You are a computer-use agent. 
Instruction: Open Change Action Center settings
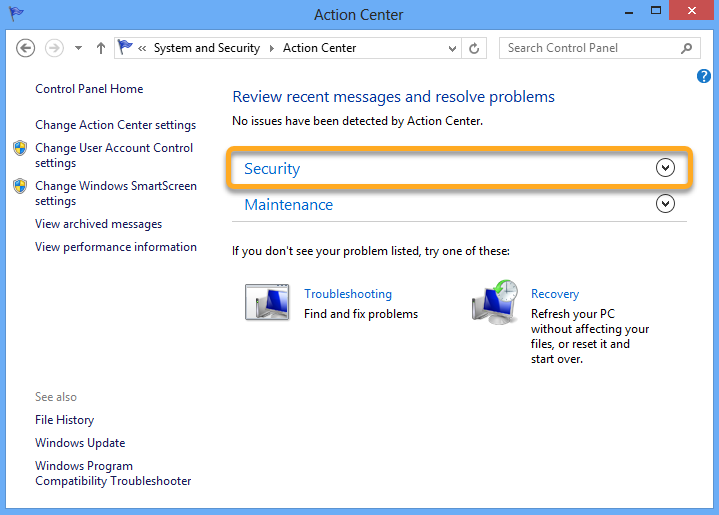[115, 125]
